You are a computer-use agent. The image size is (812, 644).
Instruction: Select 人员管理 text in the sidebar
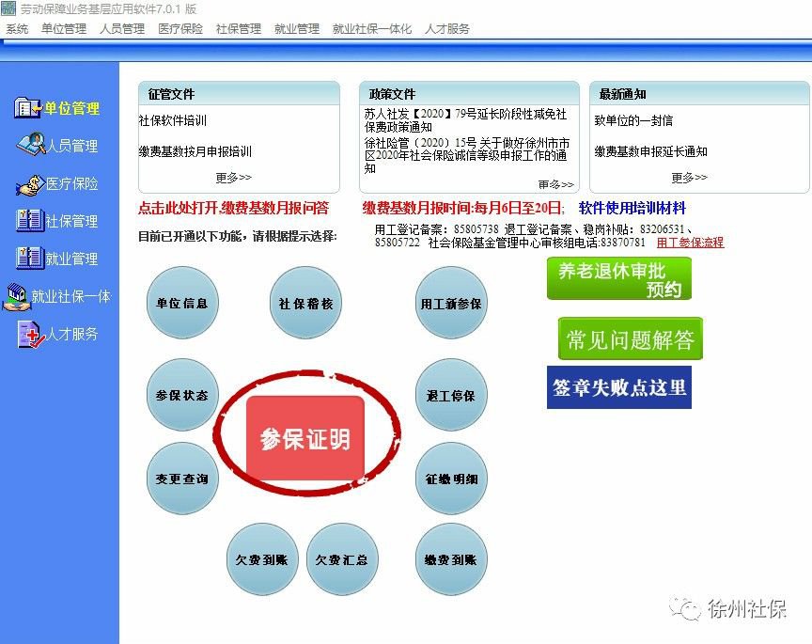(x=72, y=146)
